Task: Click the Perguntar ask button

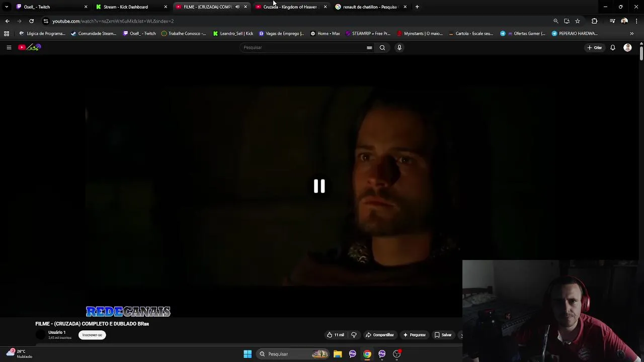Action: (x=415, y=335)
